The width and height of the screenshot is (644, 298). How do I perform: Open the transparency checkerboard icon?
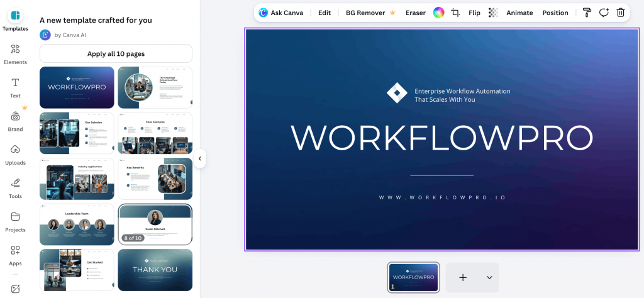click(493, 13)
